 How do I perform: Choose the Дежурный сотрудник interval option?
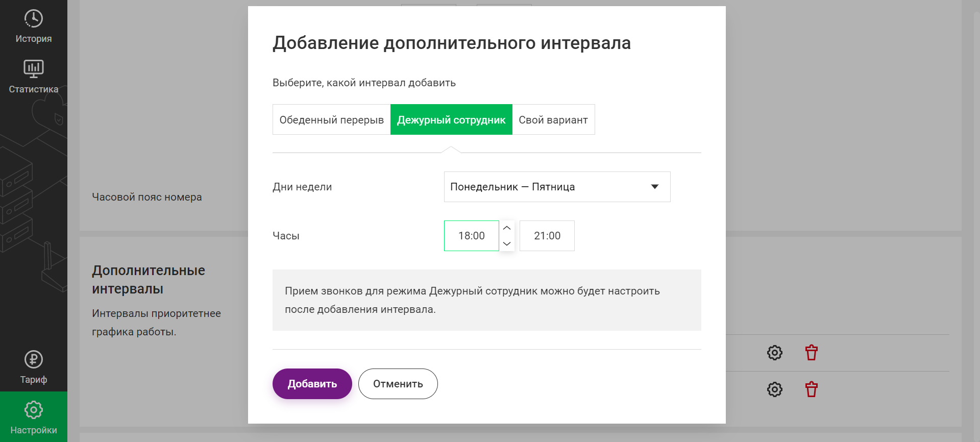pyautogui.click(x=451, y=119)
